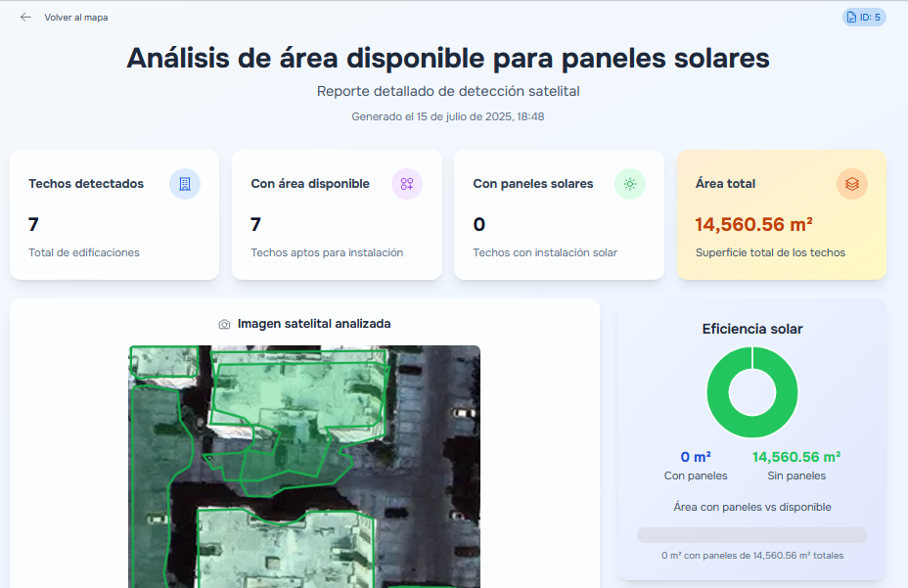Go back via Volver al mapa link
This screenshot has height=588, width=908.
pos(76,18)
